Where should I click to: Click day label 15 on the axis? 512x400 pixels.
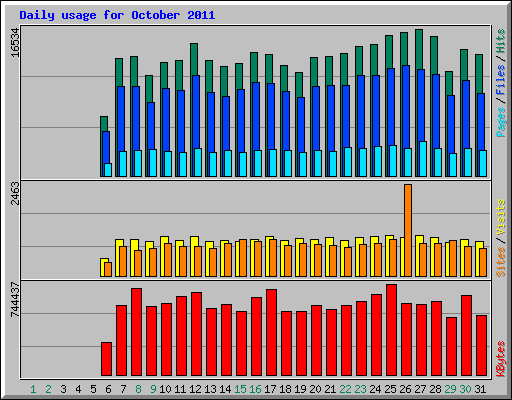point(240,389)
